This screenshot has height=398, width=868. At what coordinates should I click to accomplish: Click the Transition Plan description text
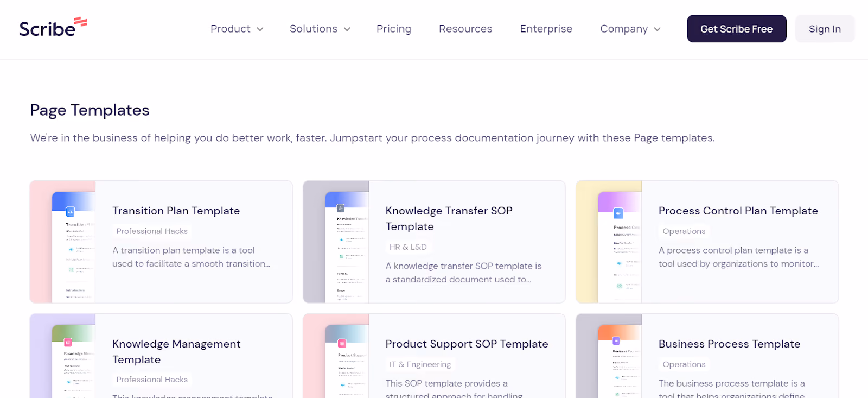pyautogui.click(x=192, y=257)
